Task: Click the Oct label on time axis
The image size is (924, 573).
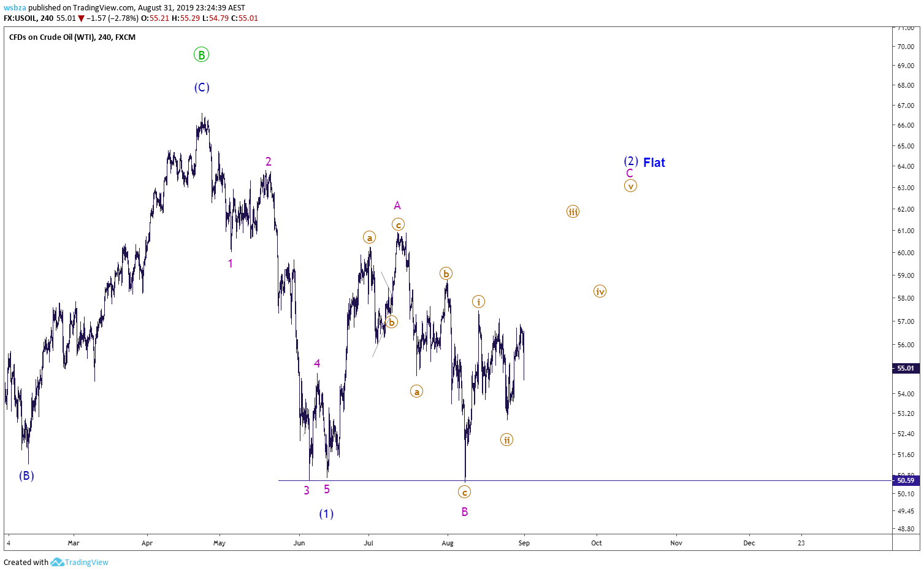Action: coord(597,543)
